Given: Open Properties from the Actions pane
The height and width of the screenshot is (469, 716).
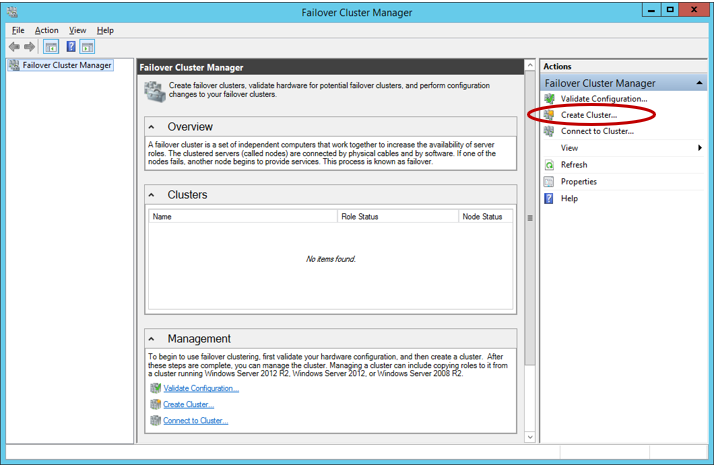Looking at the screenshot, I should coord(579,182).
